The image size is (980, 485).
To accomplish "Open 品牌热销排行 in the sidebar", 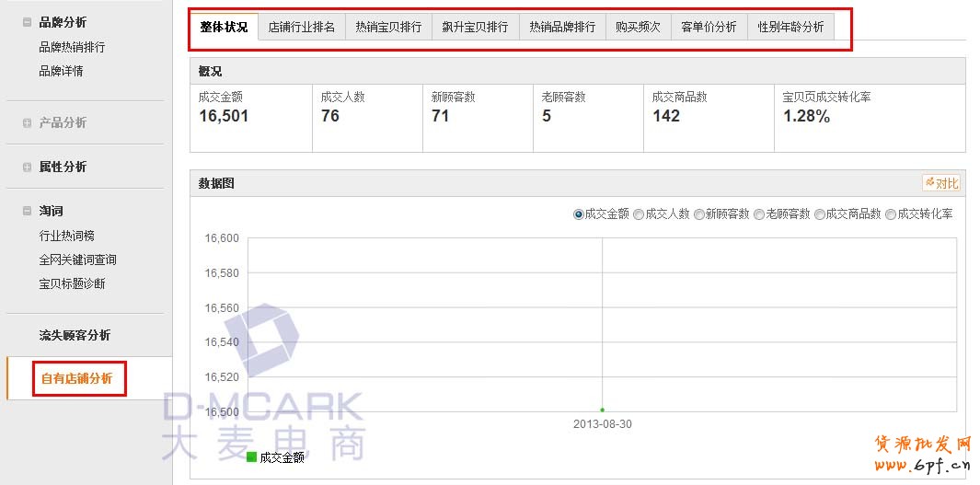I will (72, 47).
